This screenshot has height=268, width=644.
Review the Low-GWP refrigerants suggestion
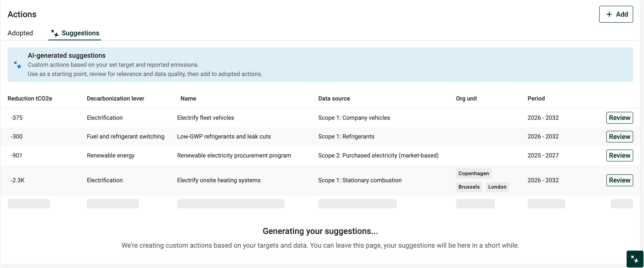pos(619,137)
